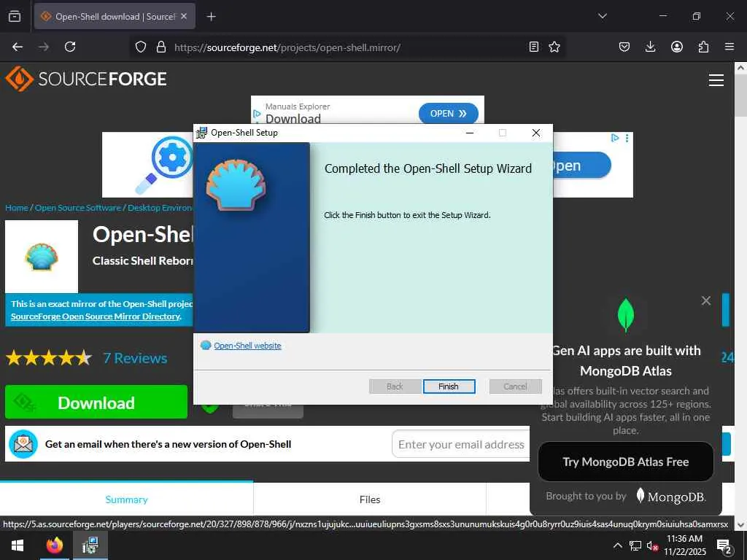The height and width of the screenshot is (560, 747).
Task: Toggle reader view icon
Action: [x=534, y=47]
